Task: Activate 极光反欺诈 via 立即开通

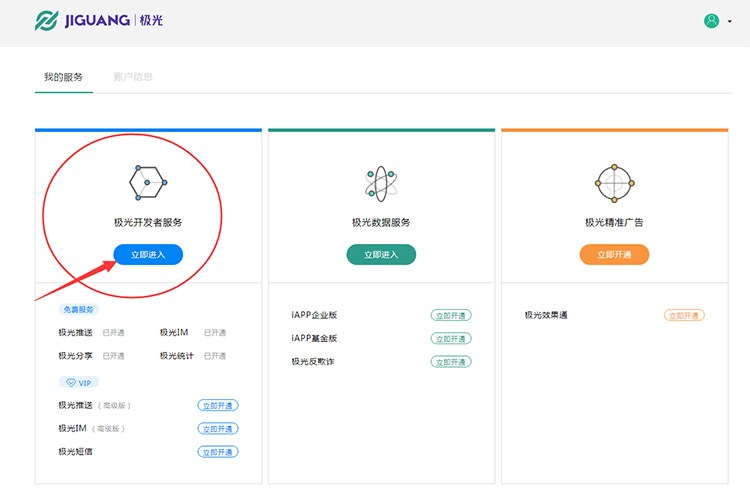Action: click(x=451, y=362)
